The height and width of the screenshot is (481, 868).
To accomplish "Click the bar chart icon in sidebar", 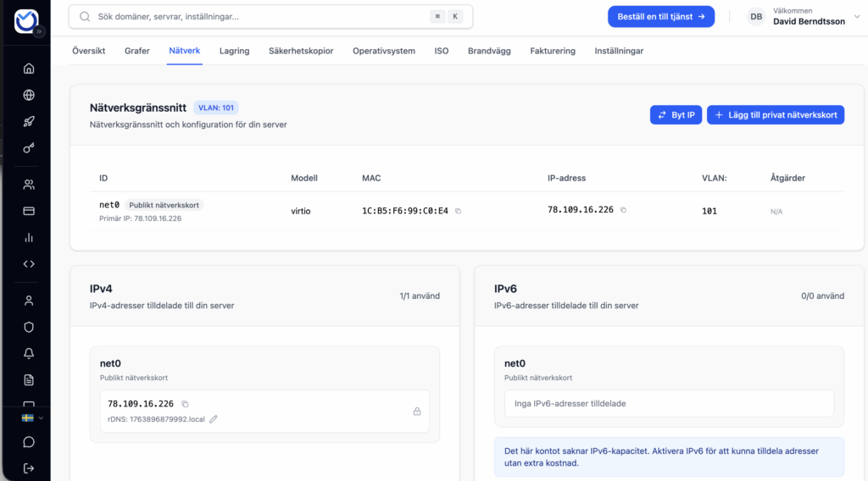I will pos(29,237).
